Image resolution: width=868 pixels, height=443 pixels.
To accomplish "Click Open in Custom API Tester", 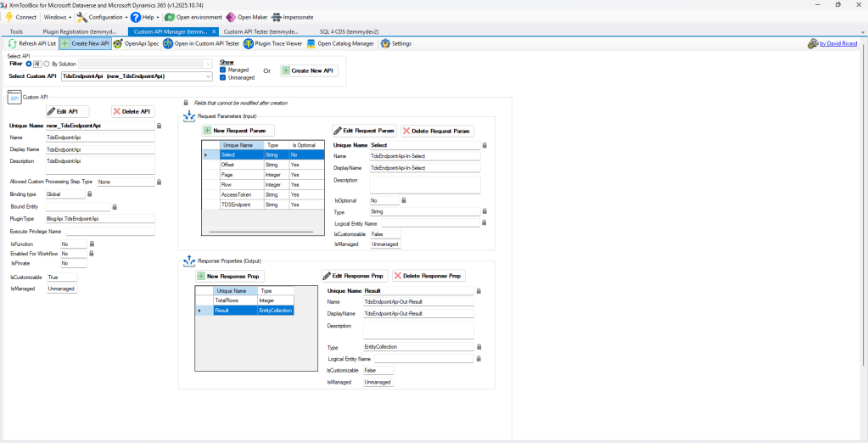I will pyautogui.click(x=201, y=43).
